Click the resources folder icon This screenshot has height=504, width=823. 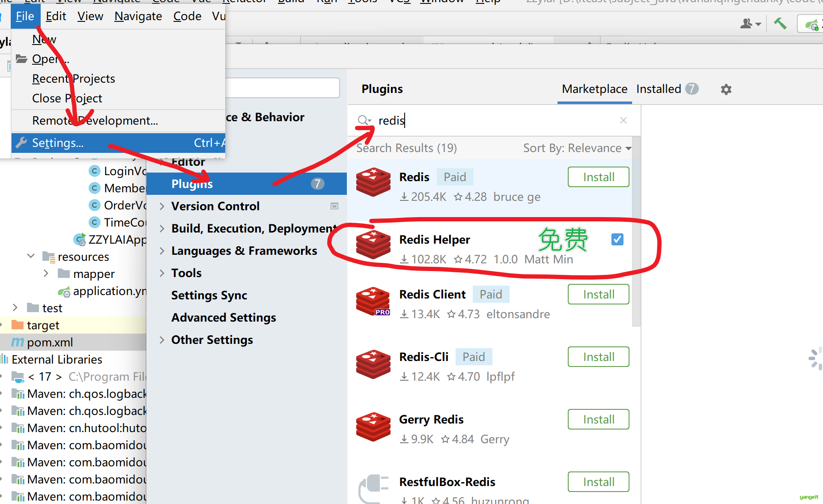click(x=49, y=256)
